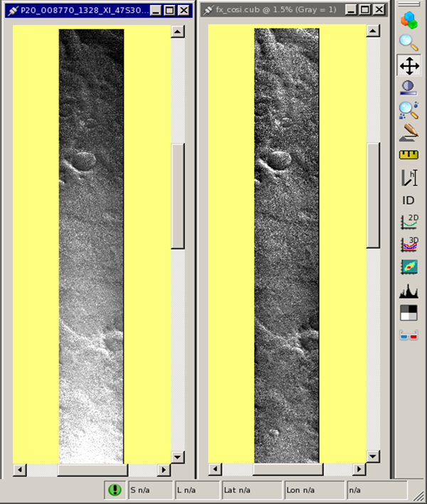Select the scatter plot tool
Image resolution: width=427 pixels, height=504 pixels.
point(408,267)
